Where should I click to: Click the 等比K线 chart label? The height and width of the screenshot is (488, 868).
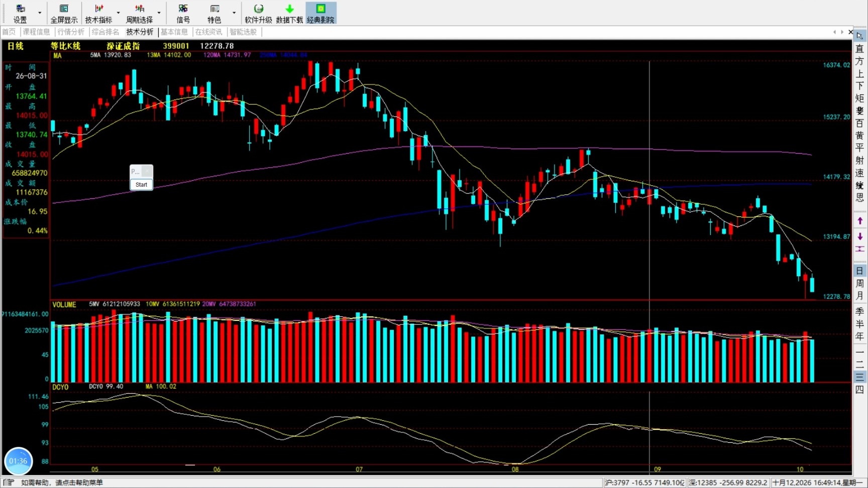click(65, 46)
